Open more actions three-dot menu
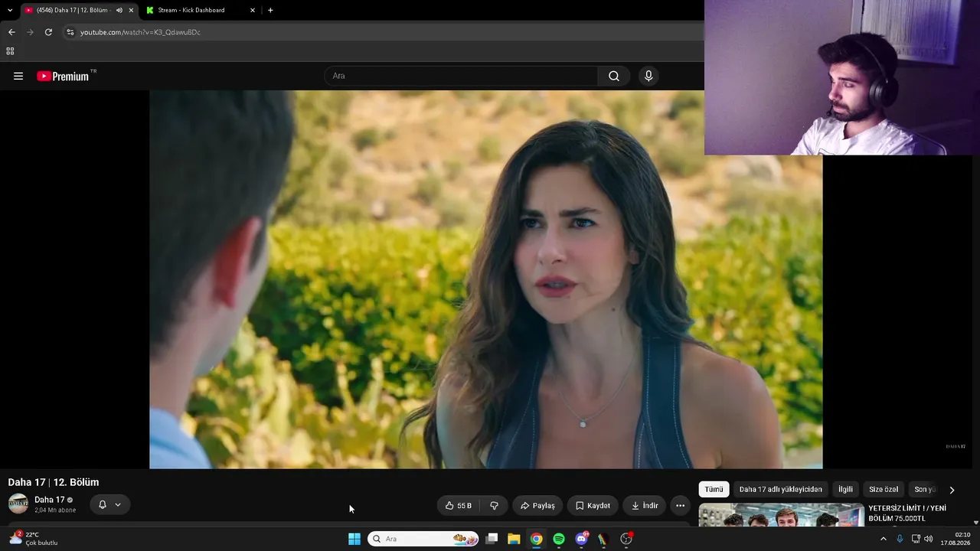Image resolution: width=980 pixels, height=551 pixels. click(x=680, y=505)
